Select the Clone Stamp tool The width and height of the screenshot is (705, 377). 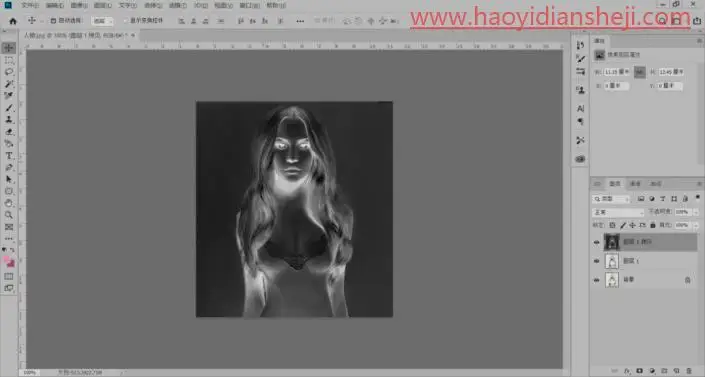tap(9, 120)
